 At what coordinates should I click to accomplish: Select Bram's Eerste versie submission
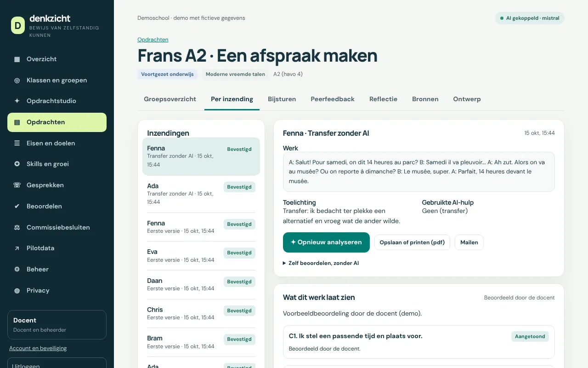pyautogui.click(x=201, y=342)
